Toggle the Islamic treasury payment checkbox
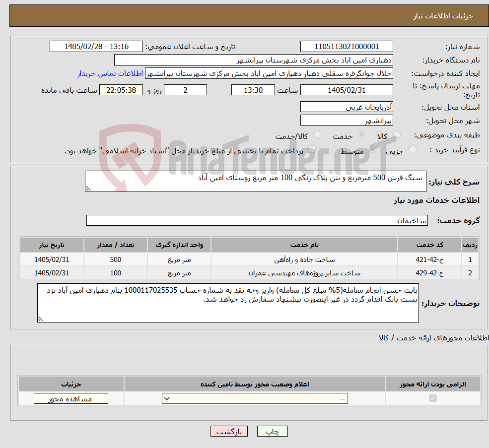The image size is (489, 448). (312, 150)
